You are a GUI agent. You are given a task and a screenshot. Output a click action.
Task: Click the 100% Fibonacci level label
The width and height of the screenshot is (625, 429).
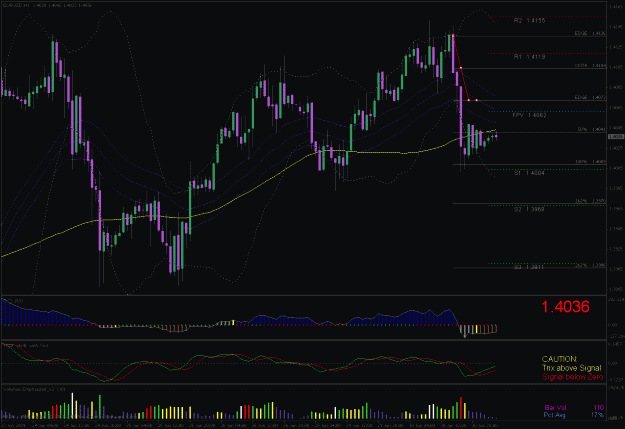pyautogui.click(x=591, y=162)
